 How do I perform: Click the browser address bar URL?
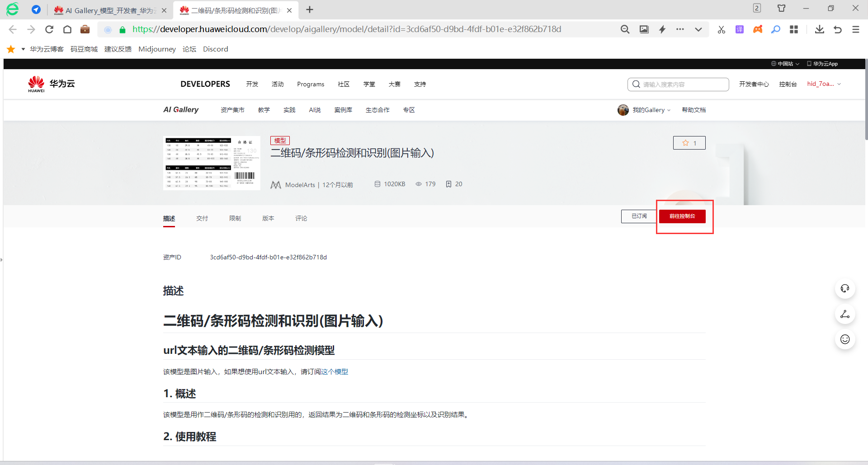pyautogui.click(x=347, y=29)
